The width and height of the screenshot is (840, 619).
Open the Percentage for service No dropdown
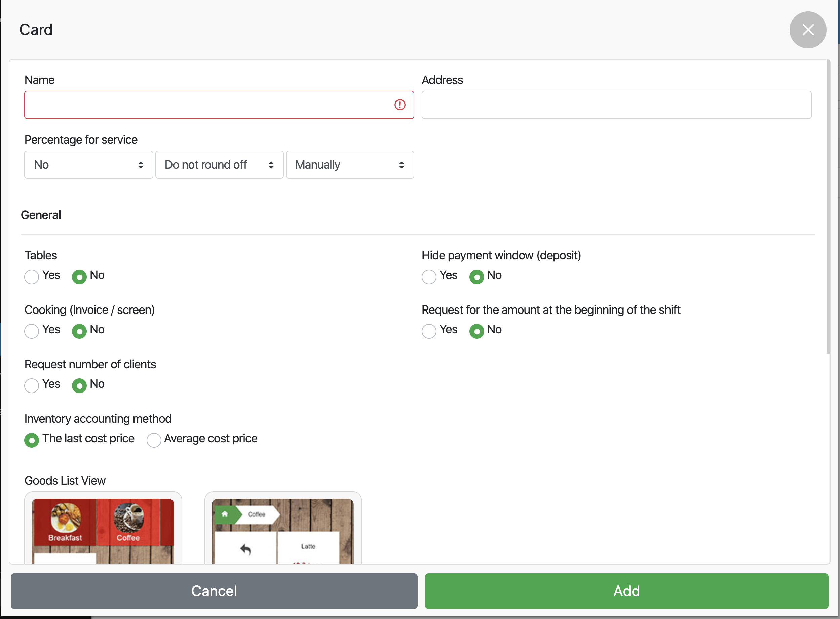[x=88, y=165]
